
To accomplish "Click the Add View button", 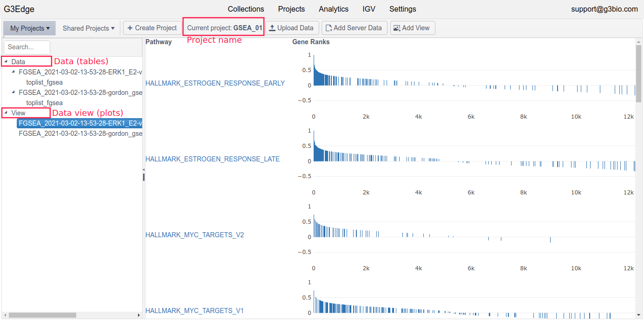I will (412, 28).
